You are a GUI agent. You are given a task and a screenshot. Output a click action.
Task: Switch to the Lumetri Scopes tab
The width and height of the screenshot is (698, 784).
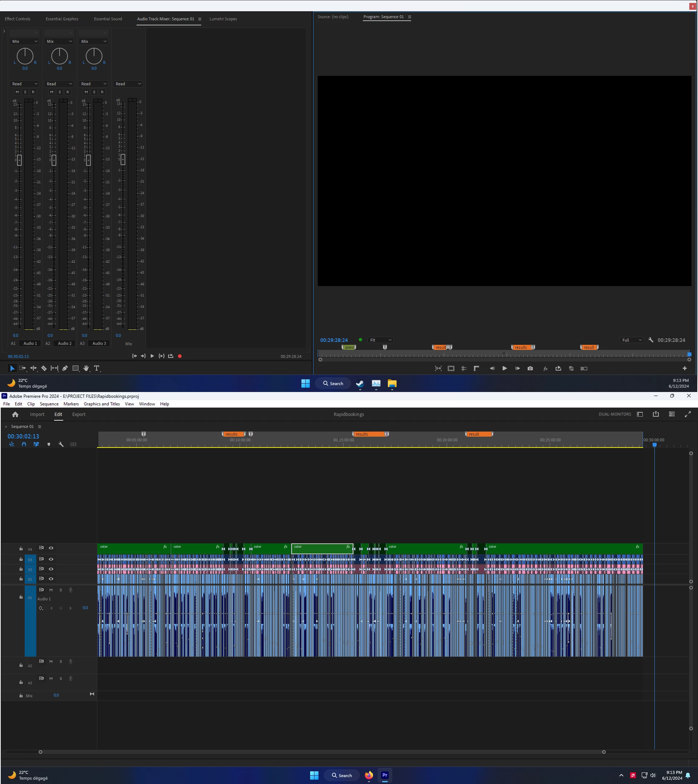223,19
